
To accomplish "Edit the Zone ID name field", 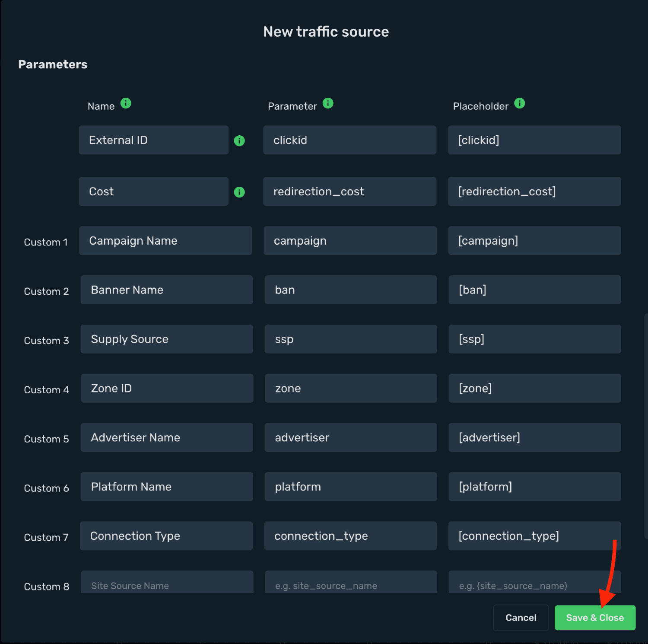I will [x=167, y=389].
